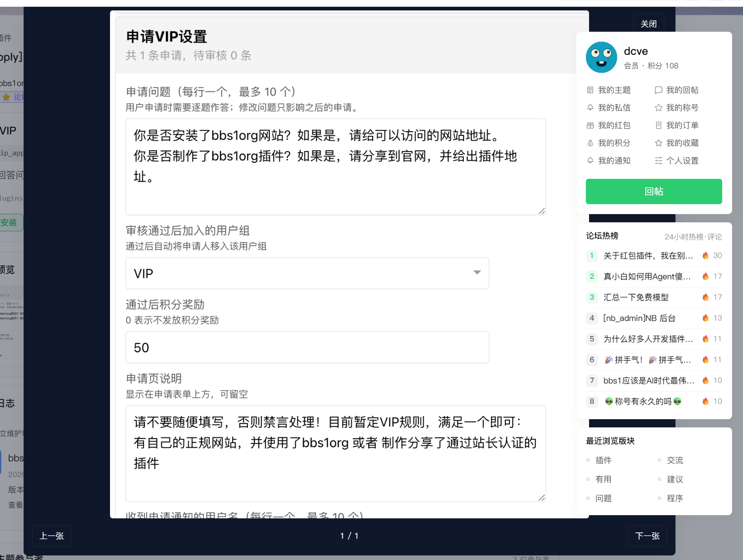Open 我的回帖 speech bubble icon

(658, 90)
